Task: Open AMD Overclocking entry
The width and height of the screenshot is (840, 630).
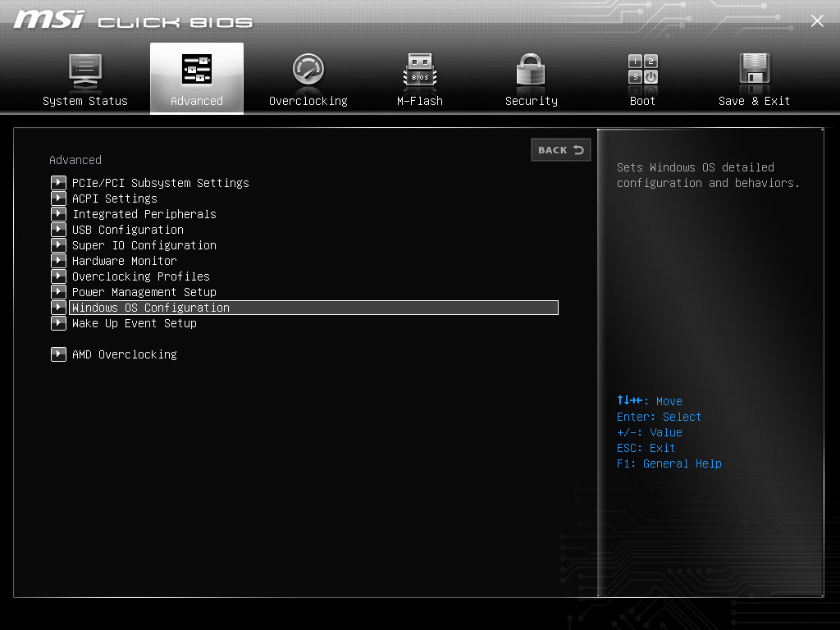Action: pos(125,354)
